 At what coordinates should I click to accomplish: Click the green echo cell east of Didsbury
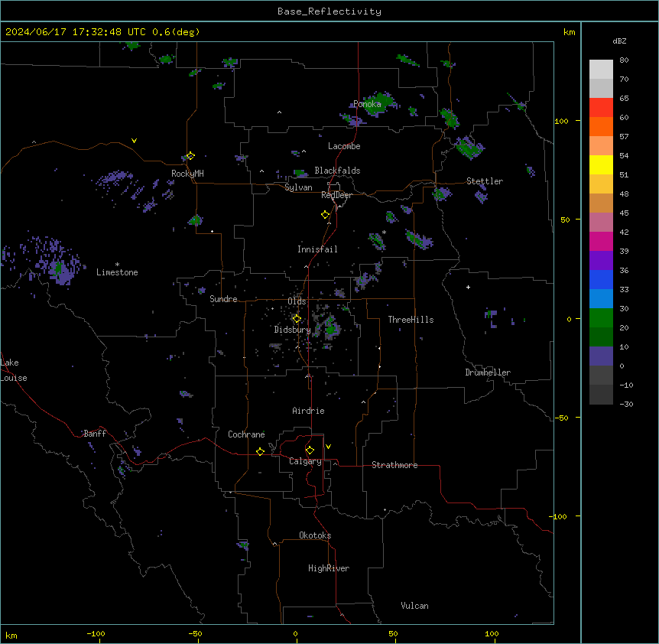[x=332, y=327]
